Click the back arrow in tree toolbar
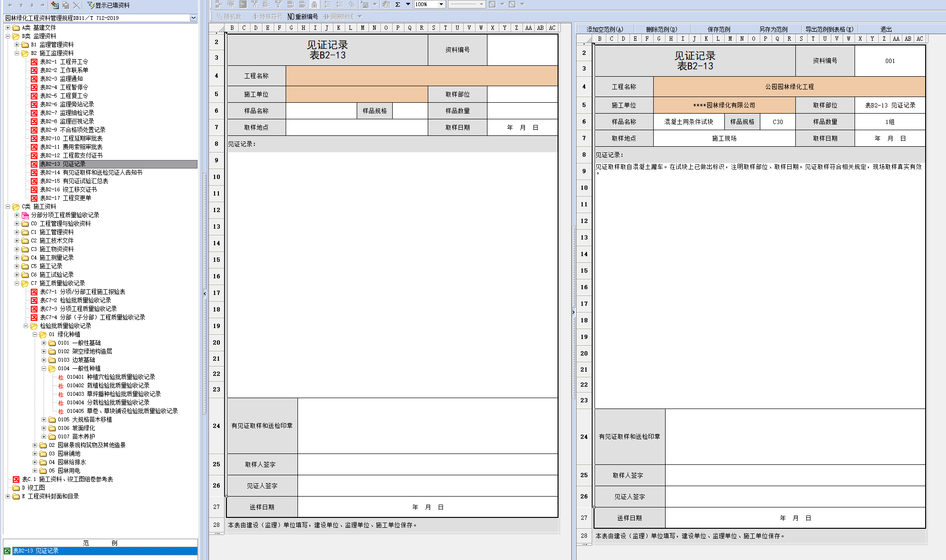The height and width of the screenshot is (560, 946). click(x=10, y=5)
